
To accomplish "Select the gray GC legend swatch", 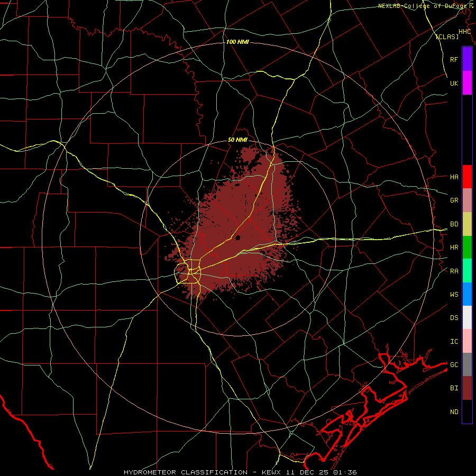I will pyautogui.click(x=467, y=364).
